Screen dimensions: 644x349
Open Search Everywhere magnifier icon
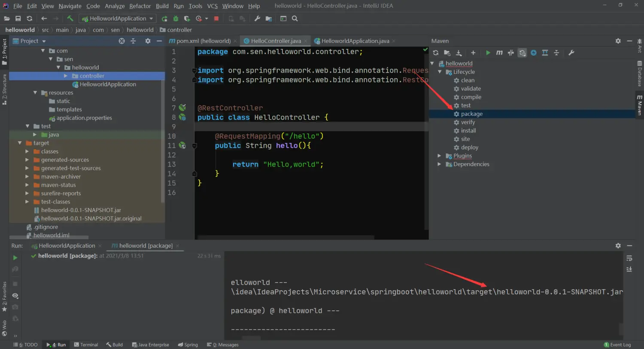pos(295,18)
